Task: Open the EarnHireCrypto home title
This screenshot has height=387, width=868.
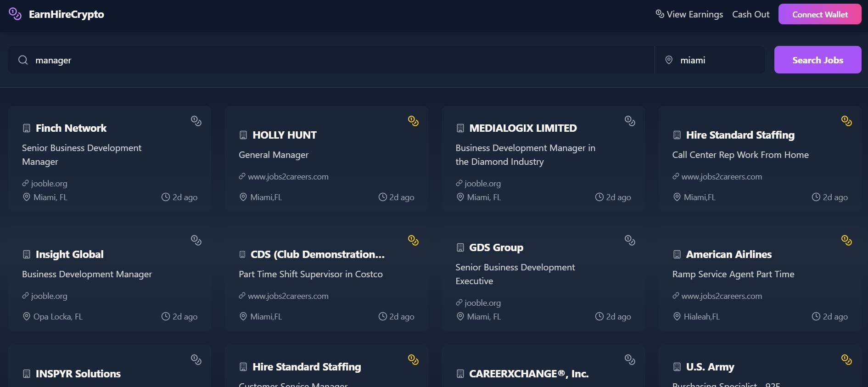Action: (x=67, y=14)
